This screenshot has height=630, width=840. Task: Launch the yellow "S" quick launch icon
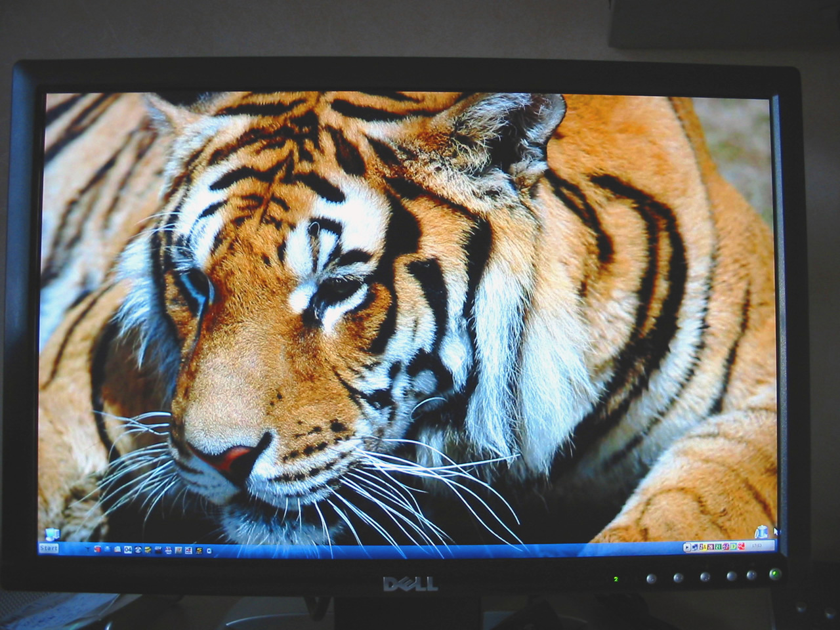pos(198,550)
